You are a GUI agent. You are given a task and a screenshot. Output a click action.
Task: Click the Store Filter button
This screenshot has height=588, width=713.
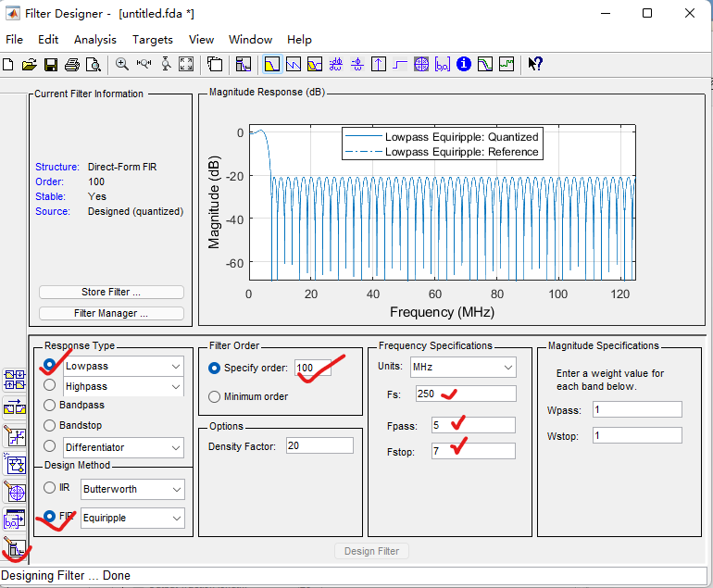click(x=111, y=292)
